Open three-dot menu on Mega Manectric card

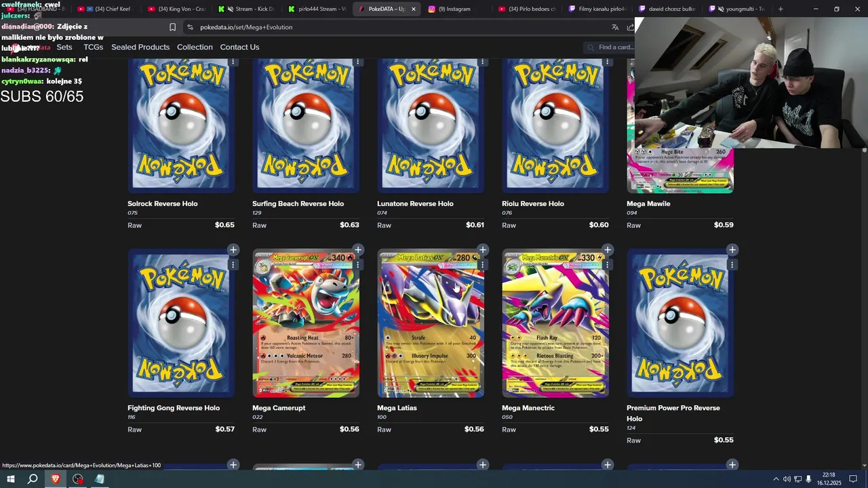pyautogui.click(x=608, y=265)
